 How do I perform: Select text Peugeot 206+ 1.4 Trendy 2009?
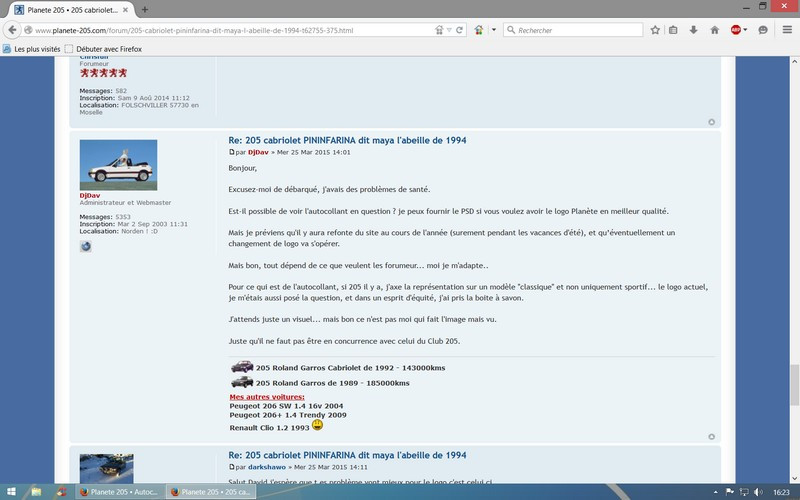click(x=288, y=415)
